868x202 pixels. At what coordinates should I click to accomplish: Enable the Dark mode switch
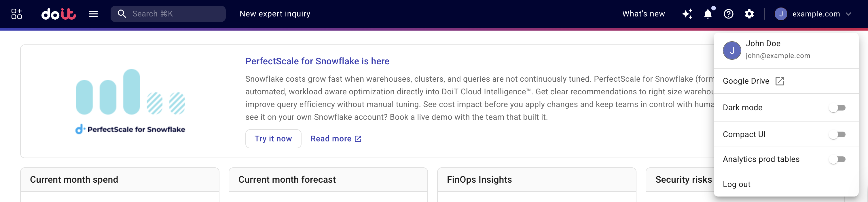pos(837,108)
